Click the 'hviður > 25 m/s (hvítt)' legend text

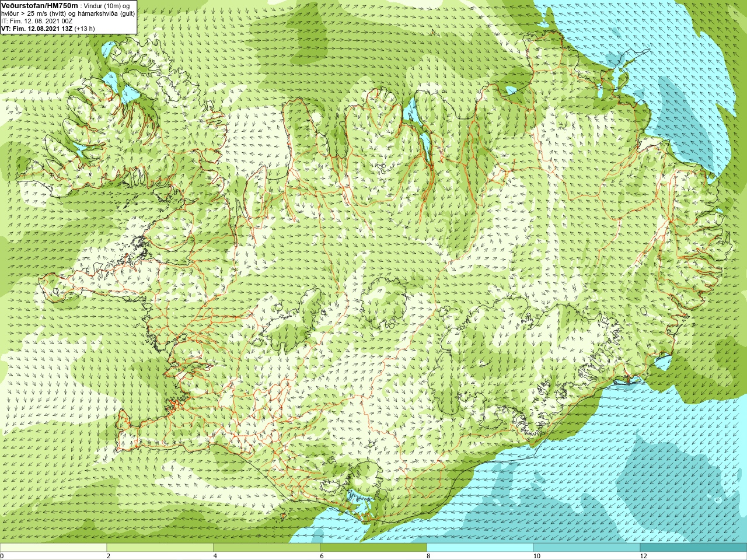point(35,13)
